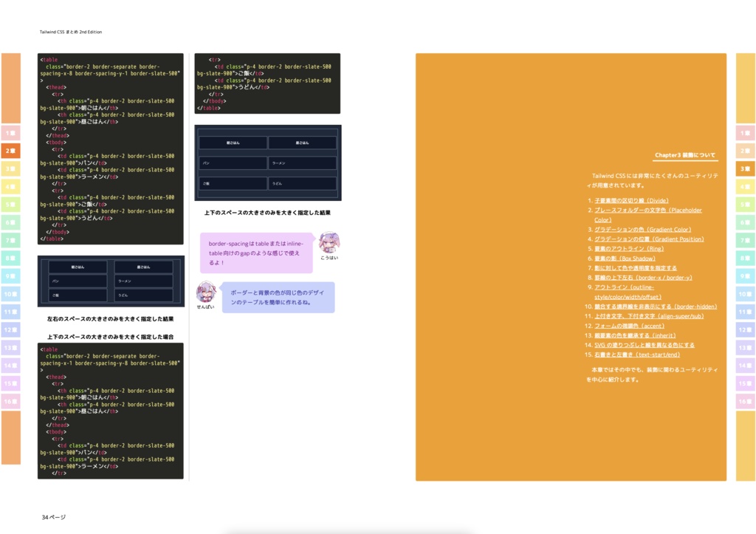This screenshot has width=756, height=534.
Task: Open the 親要素の色を継承する（inherit）link
Action: 634,335
